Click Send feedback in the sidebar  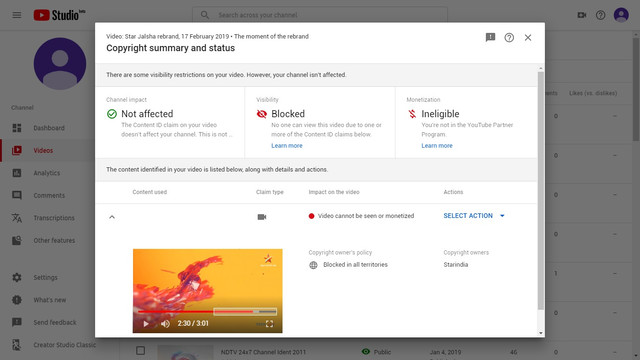(48, 322)
